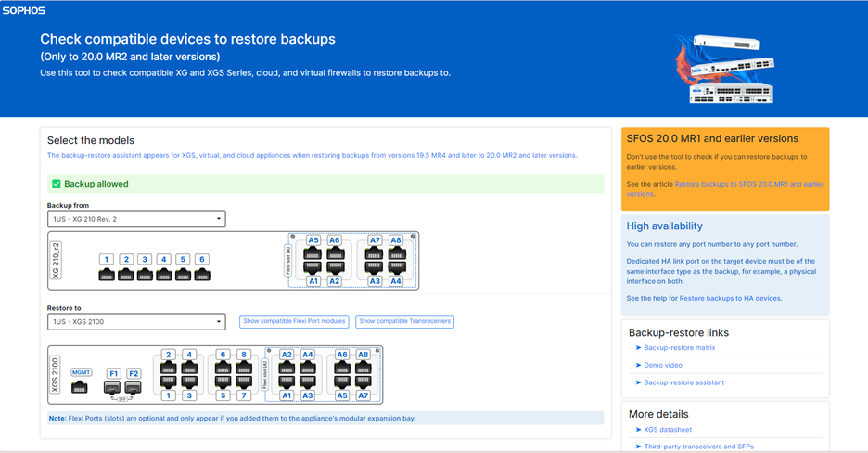Open Restore backups to HA devices help

(x=730, y=298)
